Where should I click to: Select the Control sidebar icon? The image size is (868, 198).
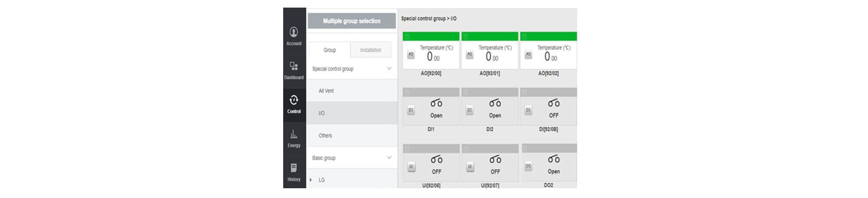(294, 104)
